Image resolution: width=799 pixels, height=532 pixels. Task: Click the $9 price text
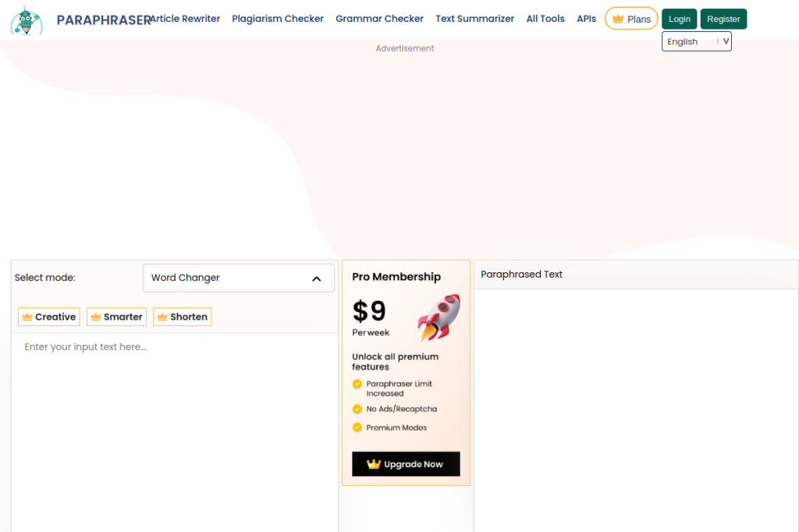[369, 310]
